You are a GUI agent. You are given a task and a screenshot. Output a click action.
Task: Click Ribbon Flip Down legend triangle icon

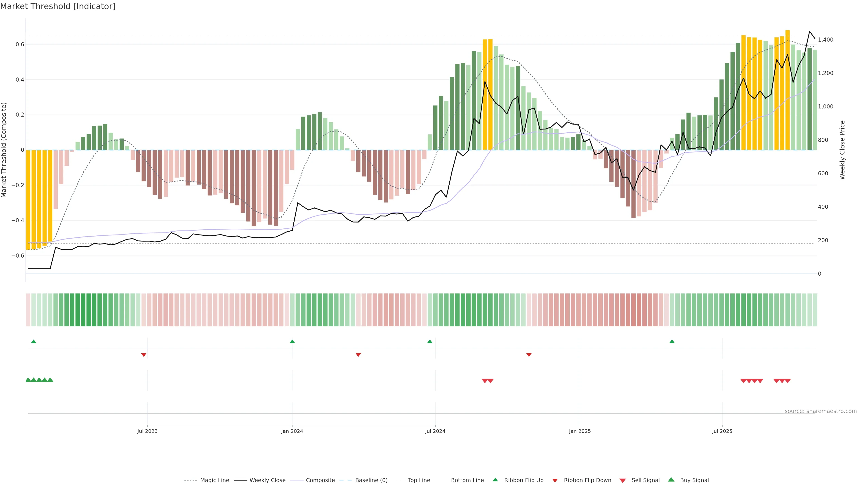[555, 481]
